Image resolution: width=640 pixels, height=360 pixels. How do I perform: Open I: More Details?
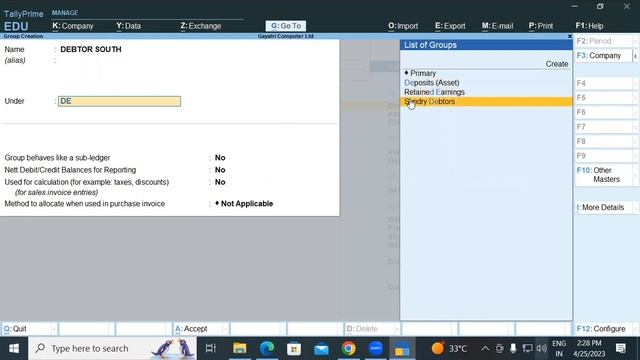point(605,207)
